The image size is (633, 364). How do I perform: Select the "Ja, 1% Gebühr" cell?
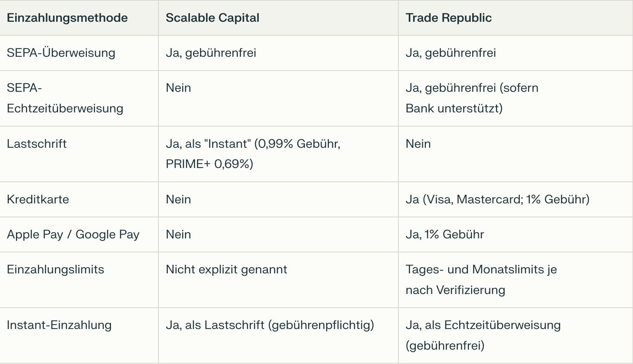click(445, 234)
